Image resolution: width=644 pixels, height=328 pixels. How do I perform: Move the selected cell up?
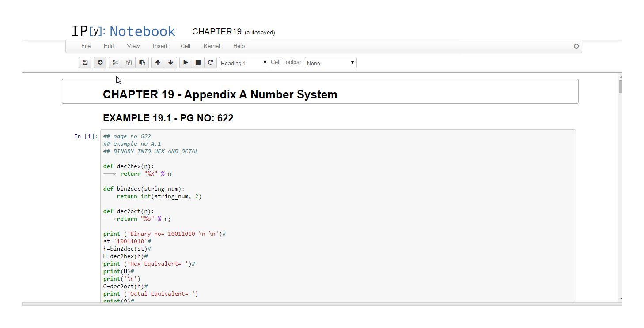(x=158, y=63)
